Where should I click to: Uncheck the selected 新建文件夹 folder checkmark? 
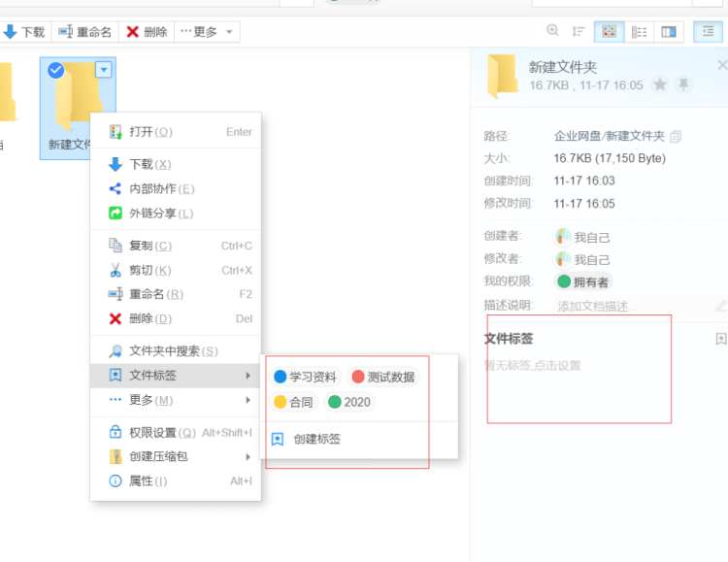[56, 70]
